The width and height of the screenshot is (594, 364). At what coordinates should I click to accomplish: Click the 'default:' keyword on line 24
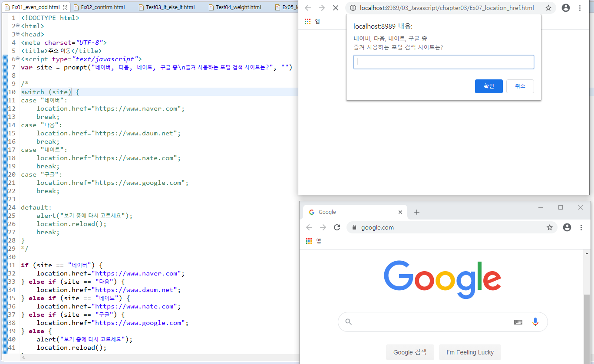pos(36,207)
